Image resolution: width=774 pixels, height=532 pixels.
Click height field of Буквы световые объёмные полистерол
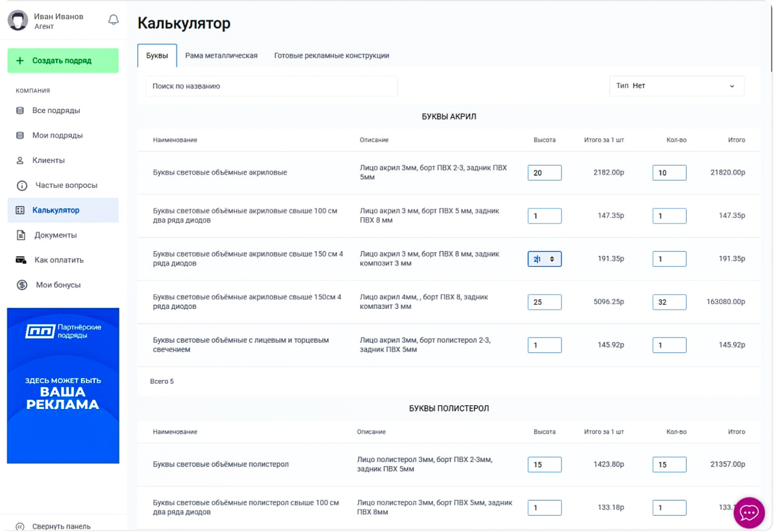[544, 465]
